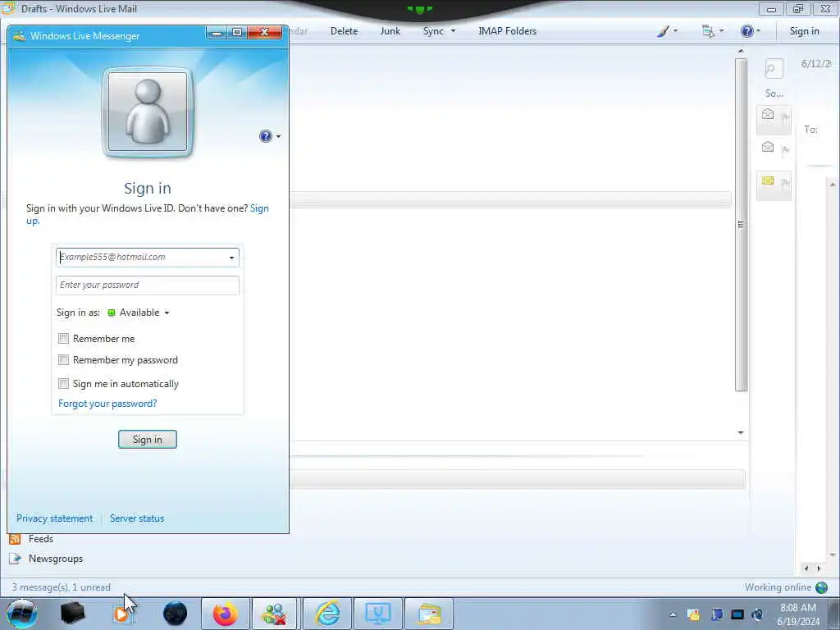
Task: Open Newsgroups in the Mail sidebar
Action: click(56, 559)
